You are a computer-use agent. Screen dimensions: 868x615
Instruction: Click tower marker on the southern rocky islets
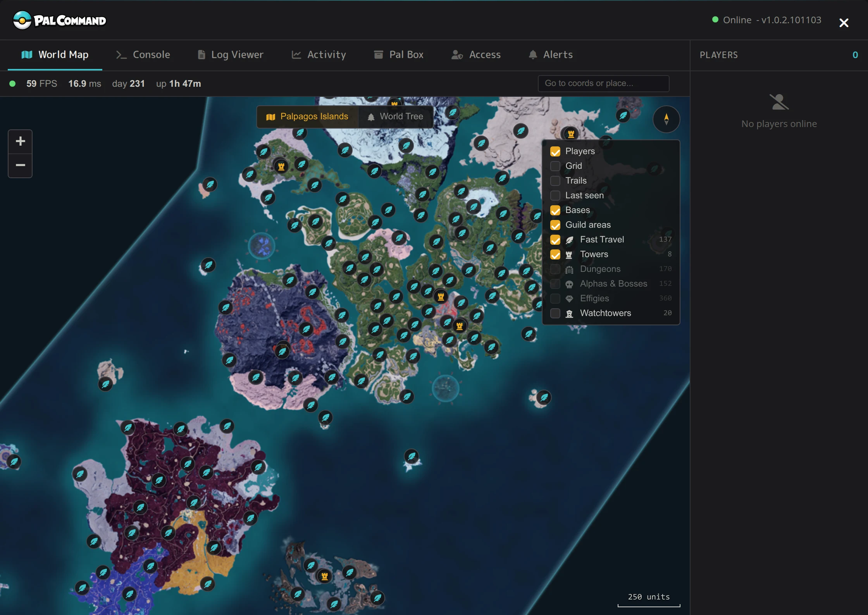325,576
